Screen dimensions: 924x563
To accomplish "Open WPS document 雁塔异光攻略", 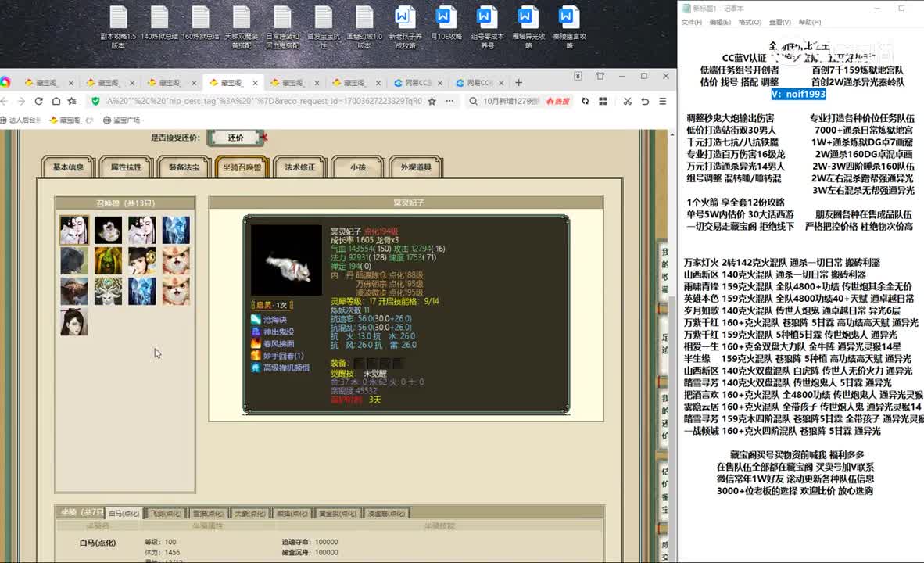I will (x=528, y=27).
